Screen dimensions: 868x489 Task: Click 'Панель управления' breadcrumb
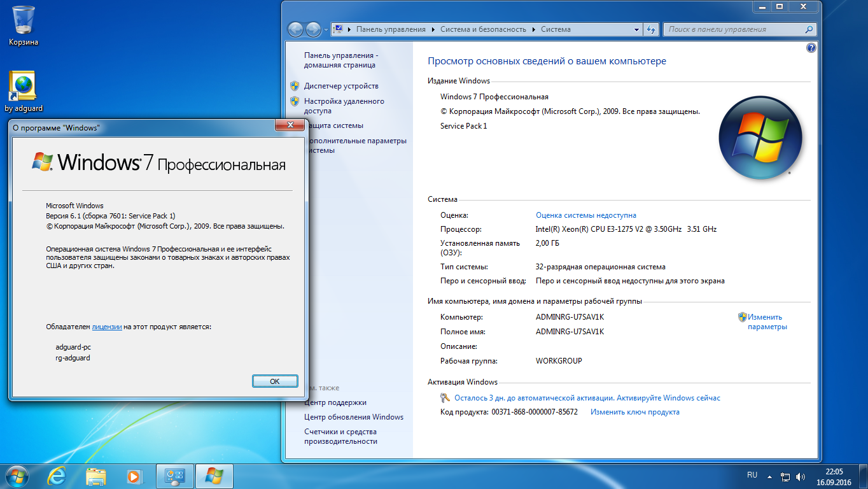coord(391,29)
